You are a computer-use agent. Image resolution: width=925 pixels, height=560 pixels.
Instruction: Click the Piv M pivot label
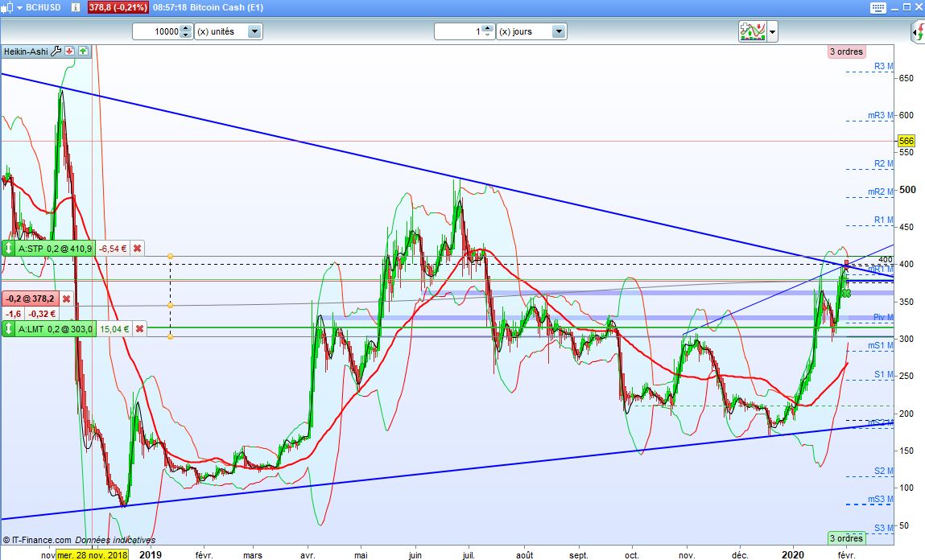tap(883, 317)
